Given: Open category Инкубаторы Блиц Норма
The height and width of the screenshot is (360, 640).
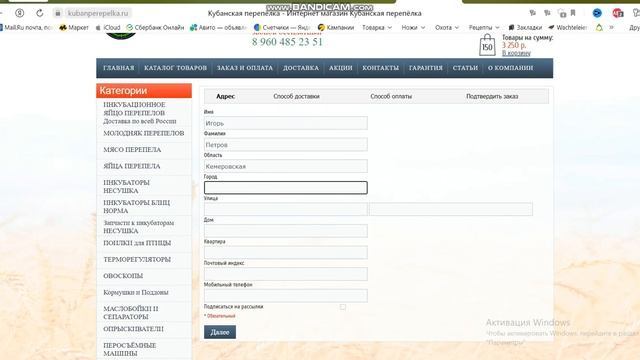Looking at the screenshot, I should [x=136, y=207].
